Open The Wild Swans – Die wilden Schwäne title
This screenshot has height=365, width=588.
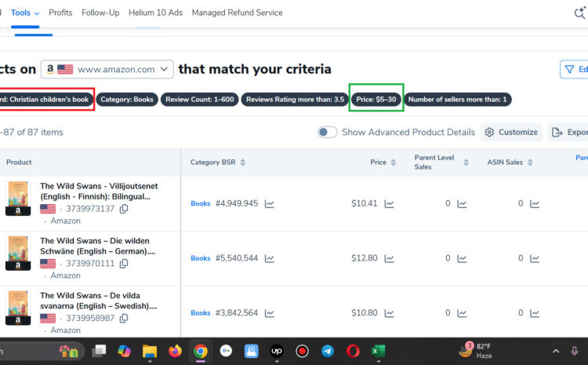(97, 246)
